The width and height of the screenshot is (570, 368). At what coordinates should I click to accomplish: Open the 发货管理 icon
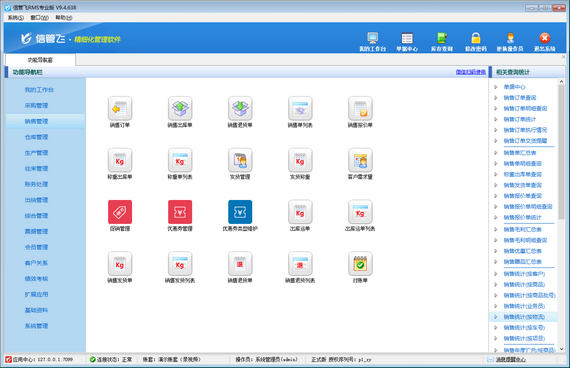tap(240, 160)
